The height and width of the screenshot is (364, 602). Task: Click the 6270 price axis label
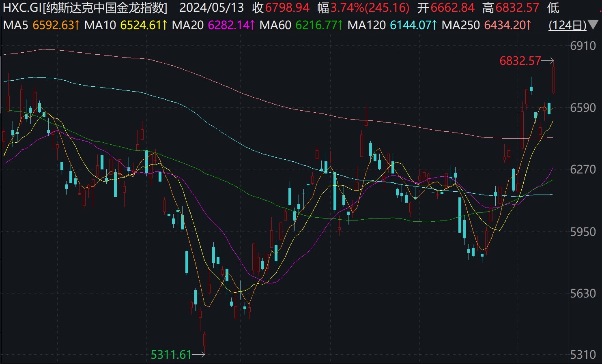583,169
